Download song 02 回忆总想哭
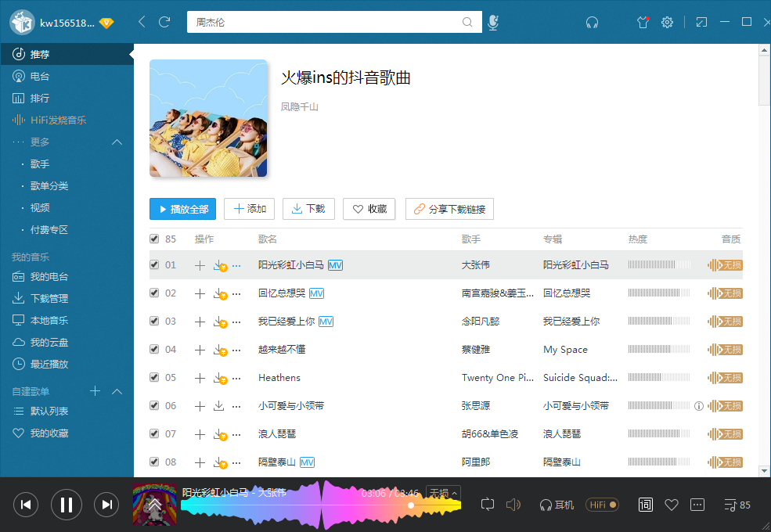The image size is (771, 532). (220, 293)
